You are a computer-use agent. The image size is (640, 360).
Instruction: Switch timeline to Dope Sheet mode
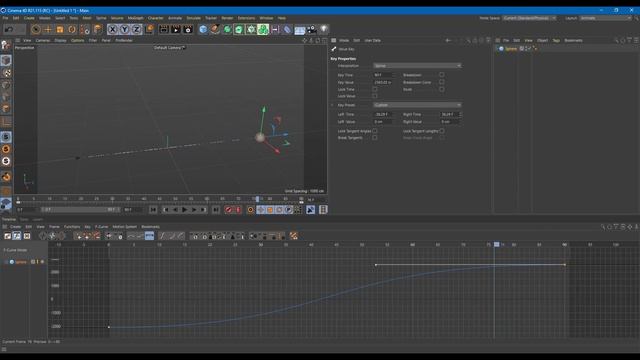point(7,236)
